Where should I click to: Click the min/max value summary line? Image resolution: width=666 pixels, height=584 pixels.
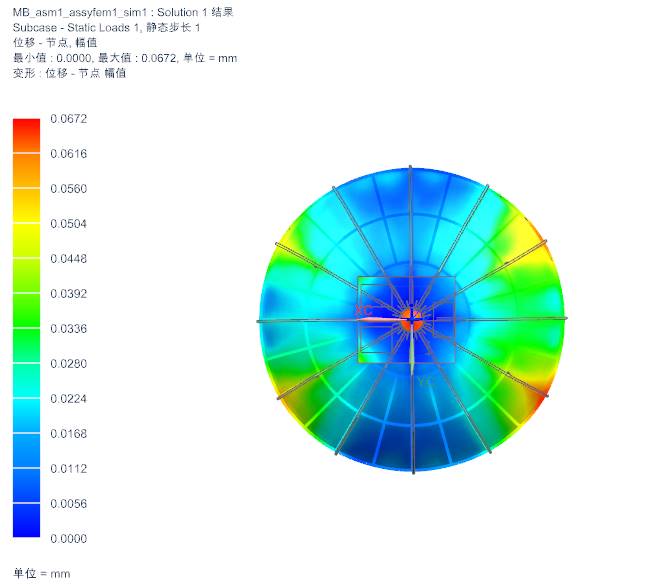124,57
